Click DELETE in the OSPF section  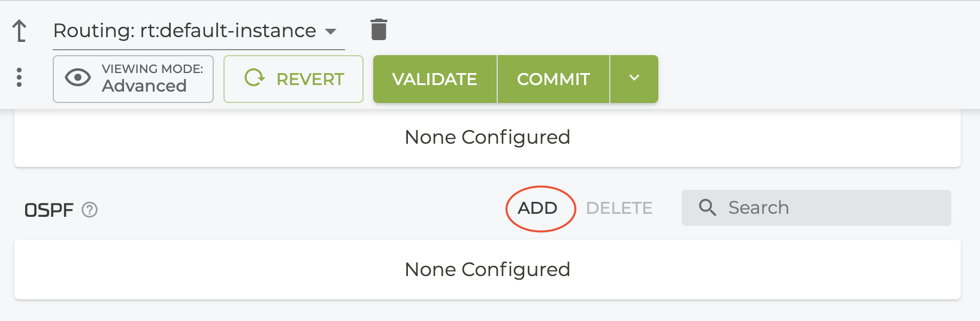pyautogui.click(x=619, y=208)
